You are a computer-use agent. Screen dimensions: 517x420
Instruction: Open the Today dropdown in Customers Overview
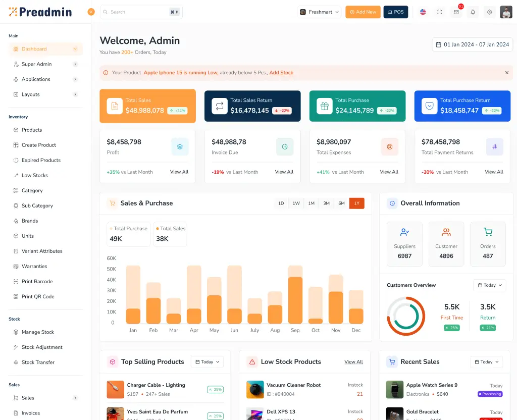(489, 285)
